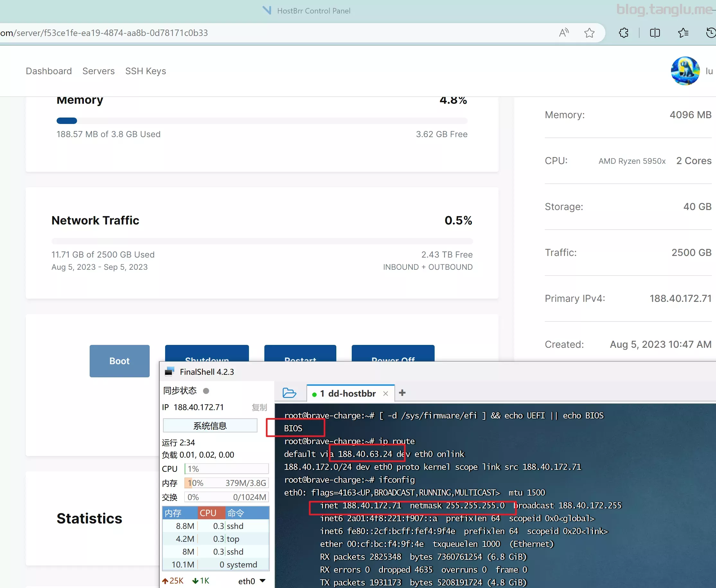
Task: Click the FinalShell 内存 memory usage bar
Action: (x=227, y=483)
